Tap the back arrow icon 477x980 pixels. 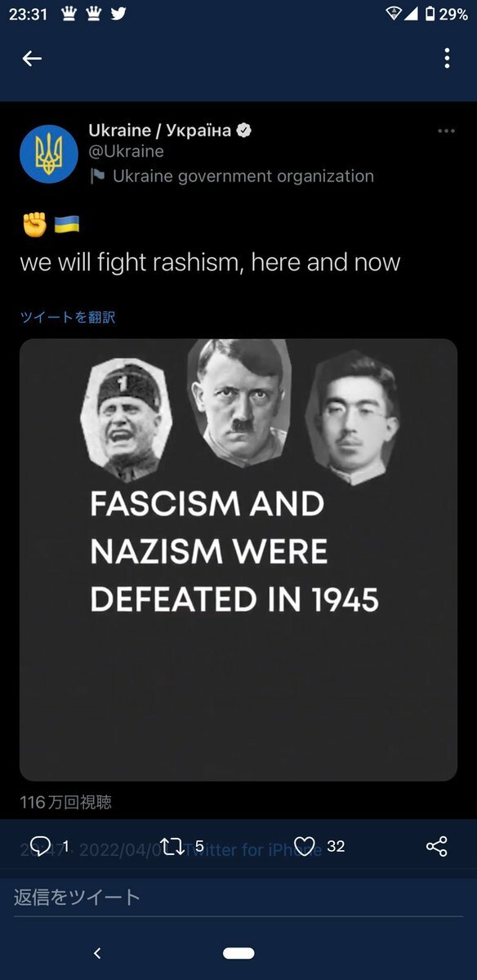coord(32,58)
